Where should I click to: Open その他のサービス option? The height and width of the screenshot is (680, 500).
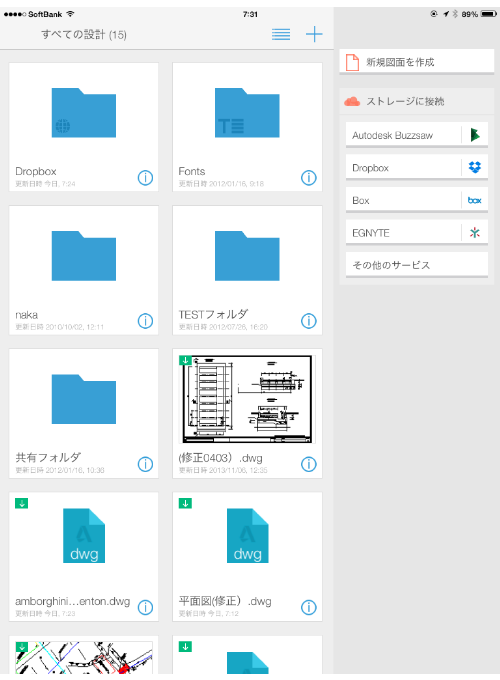[x=417, y=265]
